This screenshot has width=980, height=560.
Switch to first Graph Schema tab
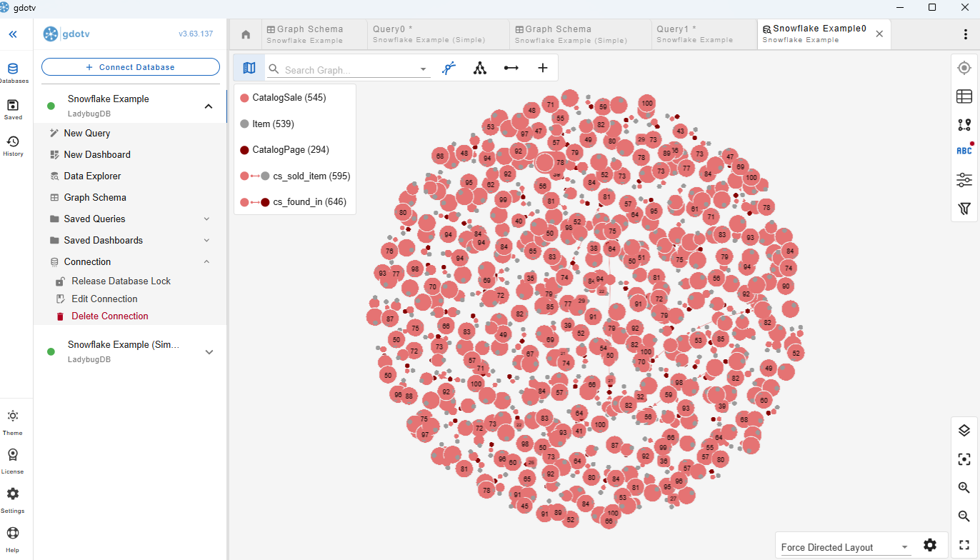click(315, 34)
